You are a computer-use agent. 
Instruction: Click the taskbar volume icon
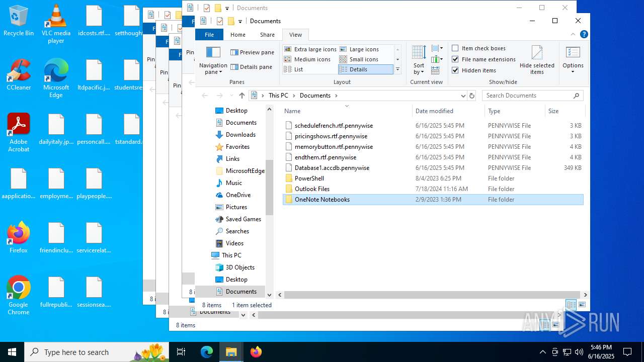(579, 352)
